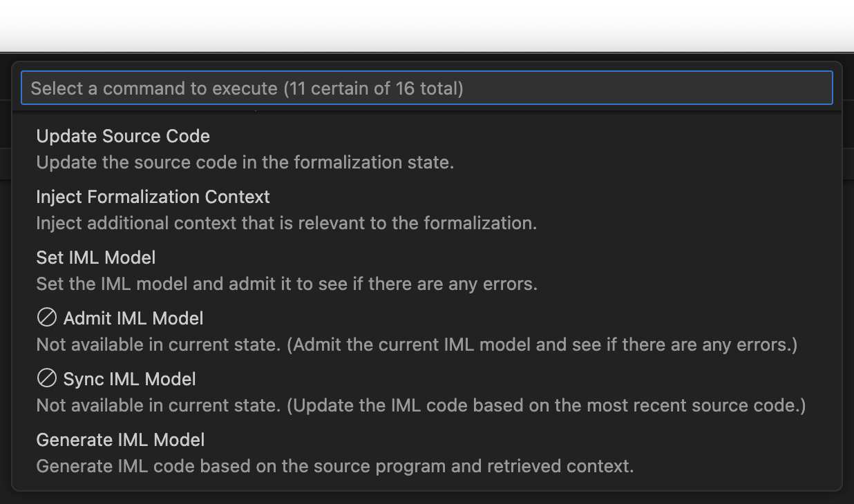The image size is (854, 504).
Task: Select the "Update Source Code" title label
Action: click(x=123, y=136)
